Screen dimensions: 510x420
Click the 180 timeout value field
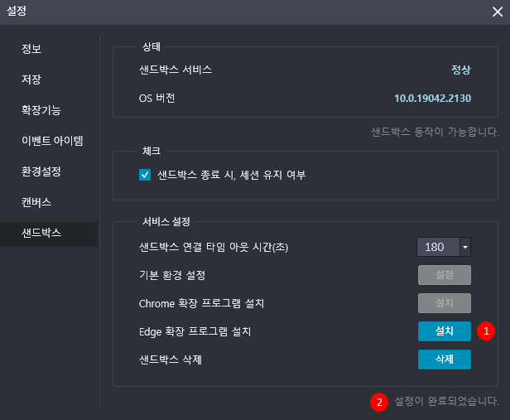click(x=438, y=247)
